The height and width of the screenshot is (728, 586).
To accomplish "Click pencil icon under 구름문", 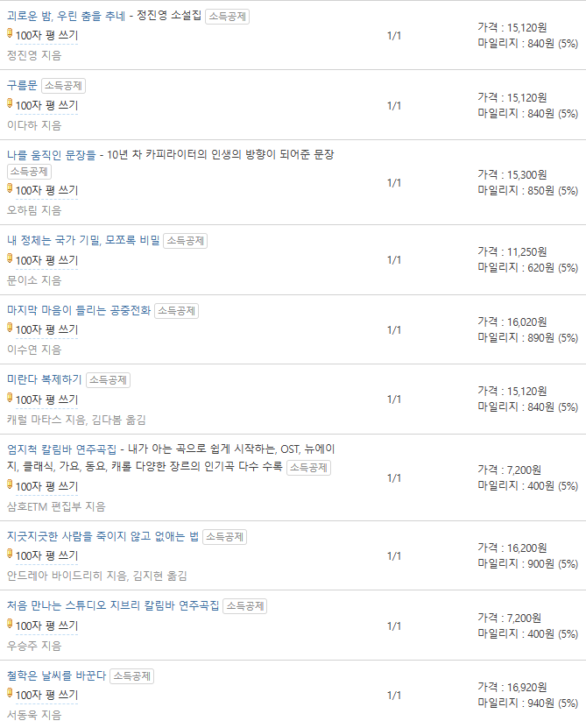I will tap(10, 103).
